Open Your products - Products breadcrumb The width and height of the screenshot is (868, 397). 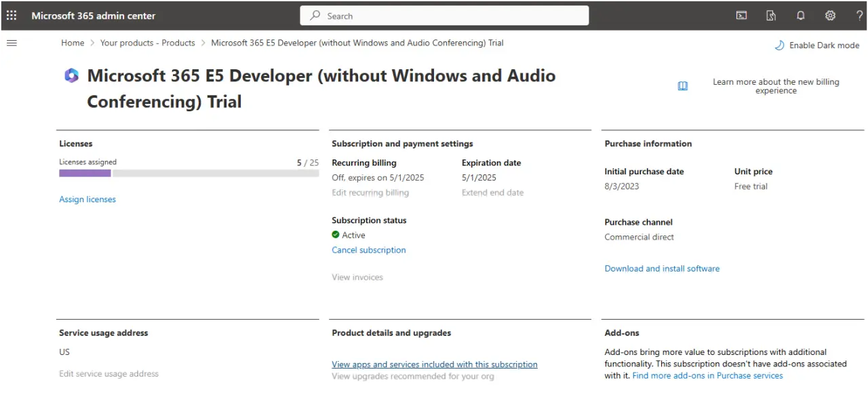tap(148, 43)
